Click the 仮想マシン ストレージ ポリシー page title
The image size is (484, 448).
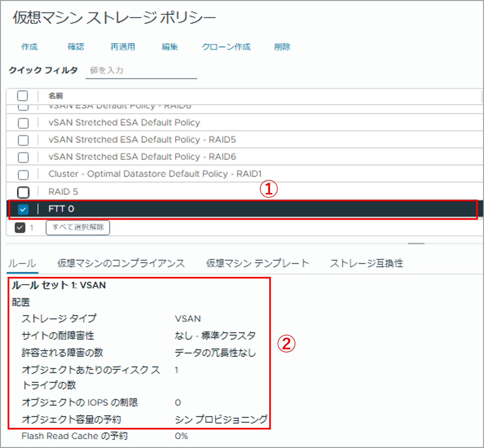coord(114,18)
